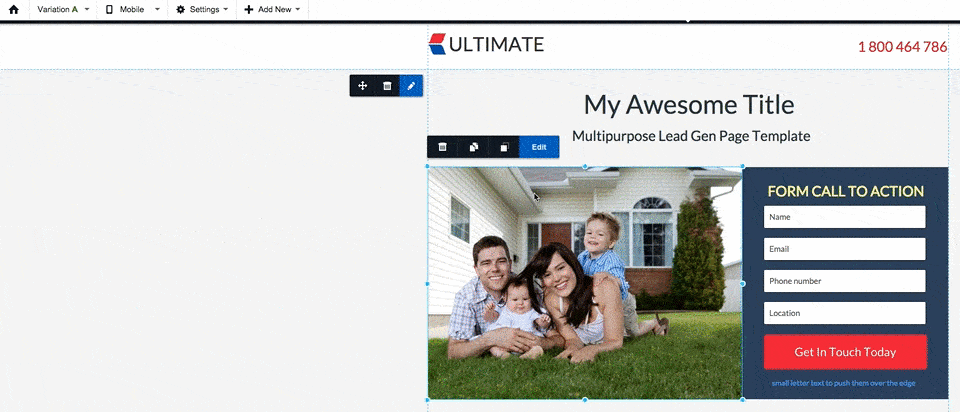Viewport: 960px width, 412px height.
Task: Click into the Name field
Action: [x=845, y=217]
